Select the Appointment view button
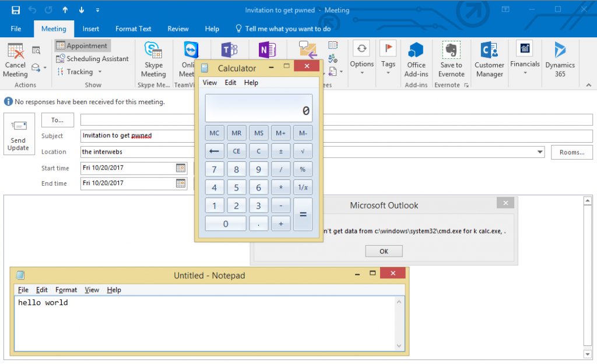 click(x=82, y=45)
